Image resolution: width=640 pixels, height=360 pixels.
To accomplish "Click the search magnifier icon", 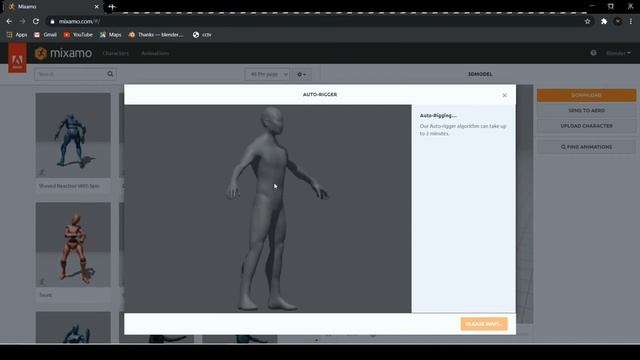I will [110, 74].
